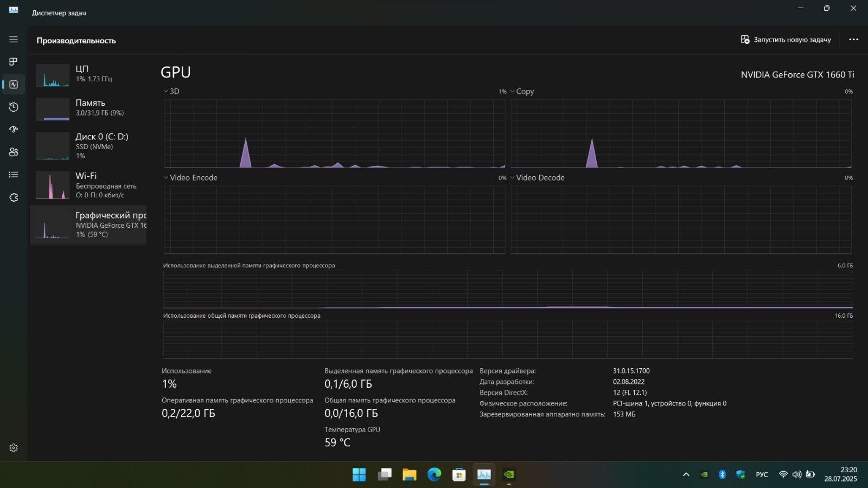Image resolution: width=868 pixels, height=488 pixels.
Task: Click the reserved memory value '153 МБ'
Action: click(x=624, y=414)
